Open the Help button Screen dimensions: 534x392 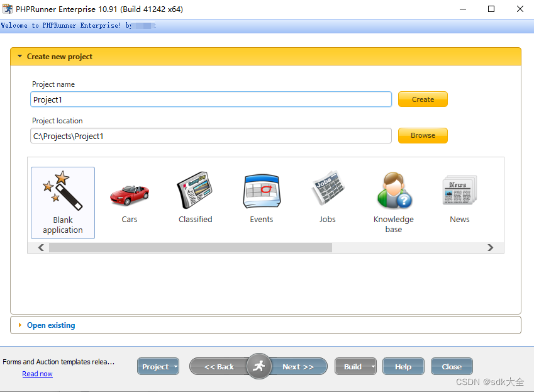403,366
